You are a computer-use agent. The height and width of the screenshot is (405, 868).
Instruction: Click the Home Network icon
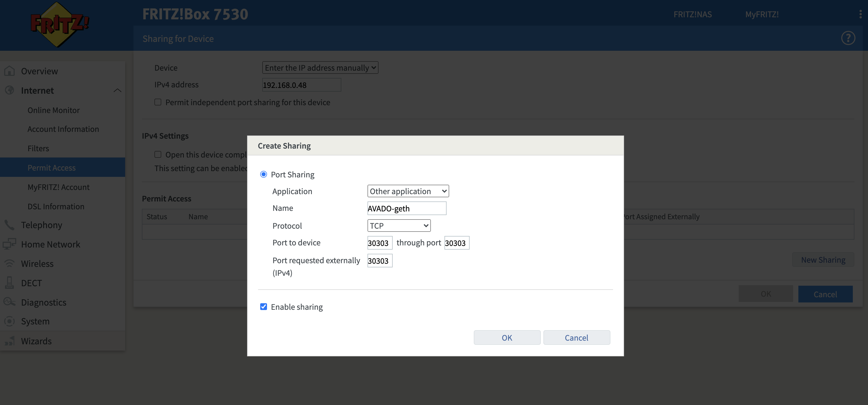(9, 244)
